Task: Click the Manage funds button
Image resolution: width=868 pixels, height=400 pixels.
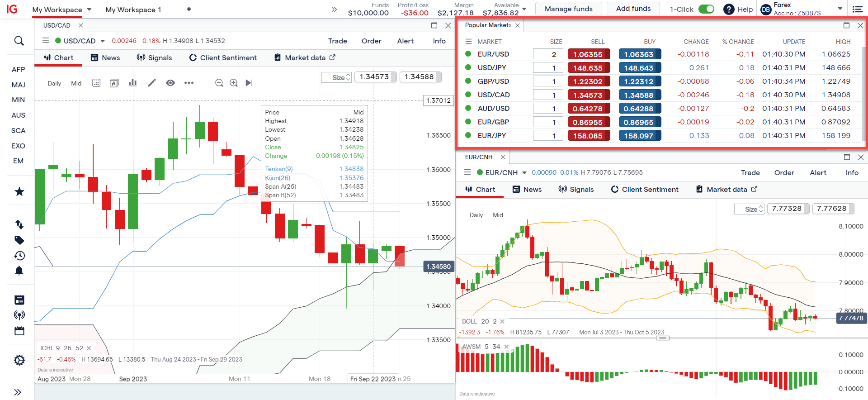Action: 568,9
